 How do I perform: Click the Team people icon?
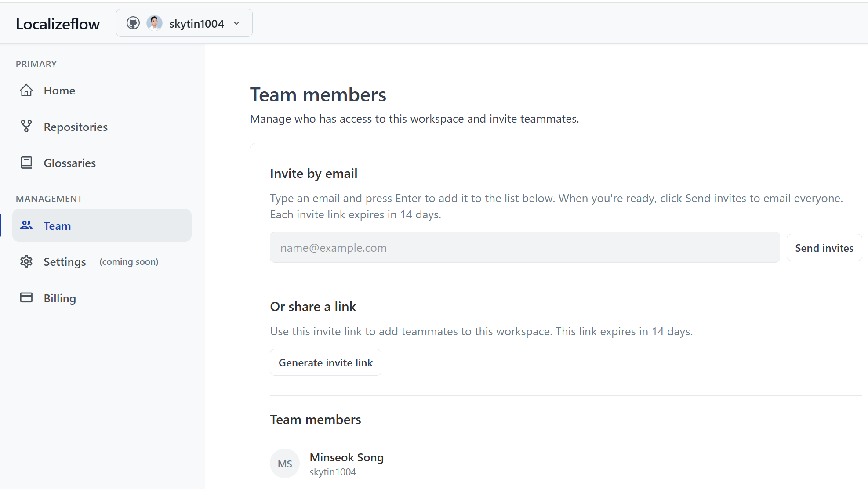click(26, 225)
